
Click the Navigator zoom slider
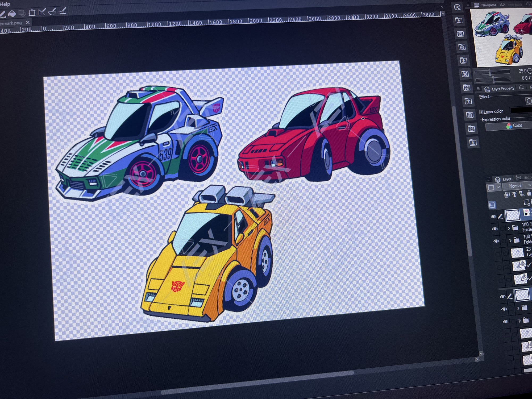point(492,72)
